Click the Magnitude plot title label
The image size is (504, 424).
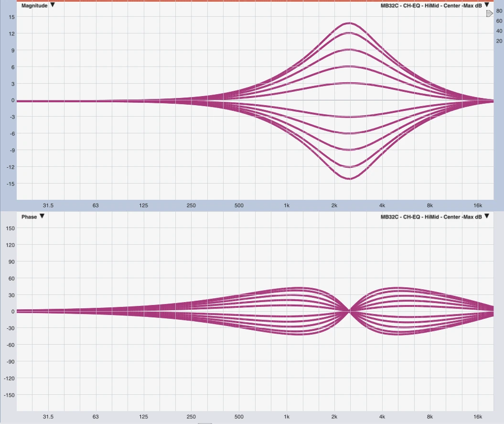34,5
